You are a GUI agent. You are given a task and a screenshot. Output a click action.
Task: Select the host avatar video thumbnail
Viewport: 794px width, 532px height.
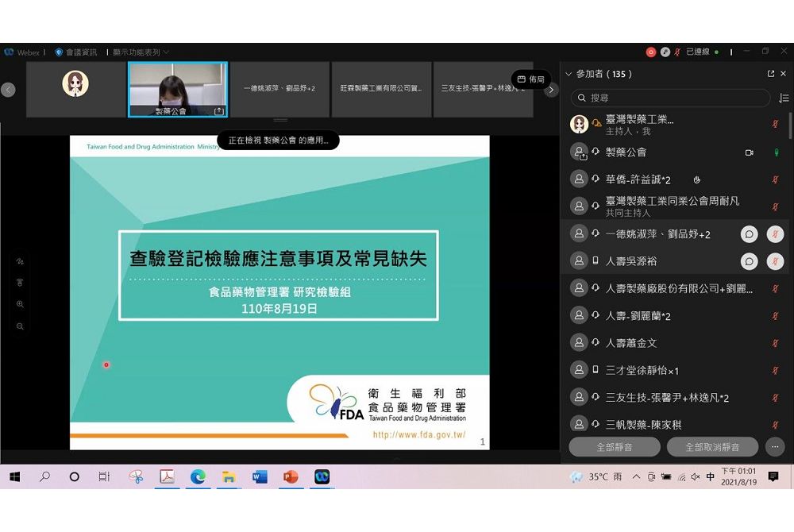click(x=76, y=90)
